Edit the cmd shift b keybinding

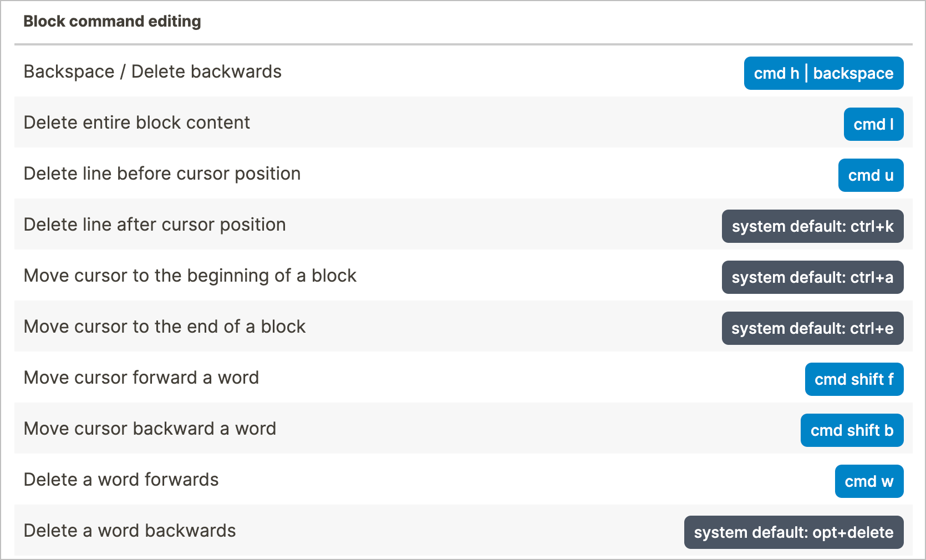pos(852,430)
